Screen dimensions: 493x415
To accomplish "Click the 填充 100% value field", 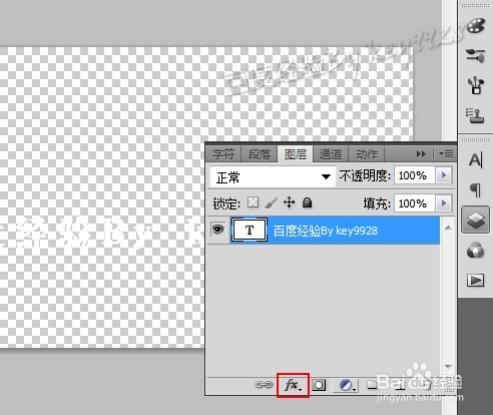I will [x=415, y=203].
